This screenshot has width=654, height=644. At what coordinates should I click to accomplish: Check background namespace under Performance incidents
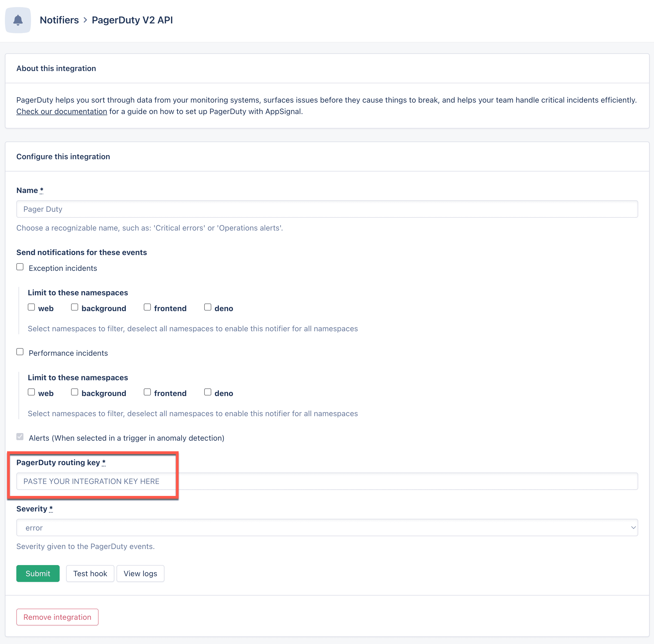[74, 392]
